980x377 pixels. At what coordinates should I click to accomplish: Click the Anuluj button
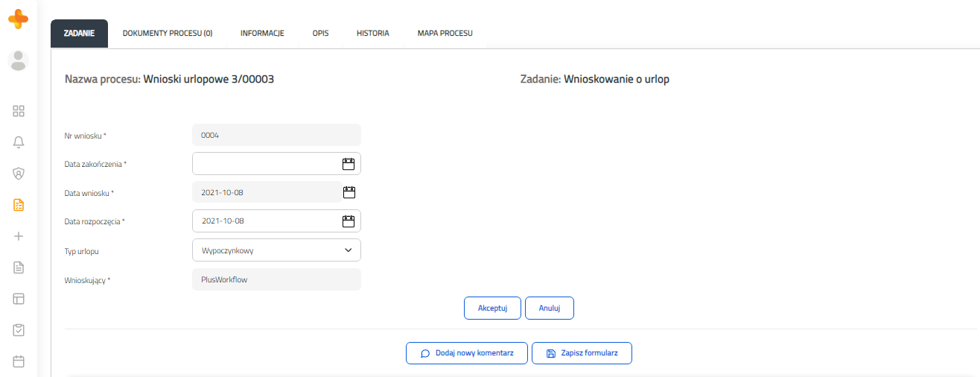(x=550, y=308)
